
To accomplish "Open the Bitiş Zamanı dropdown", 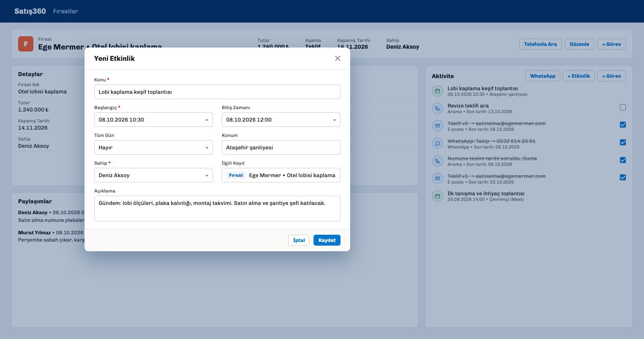I will pos(281,120).
